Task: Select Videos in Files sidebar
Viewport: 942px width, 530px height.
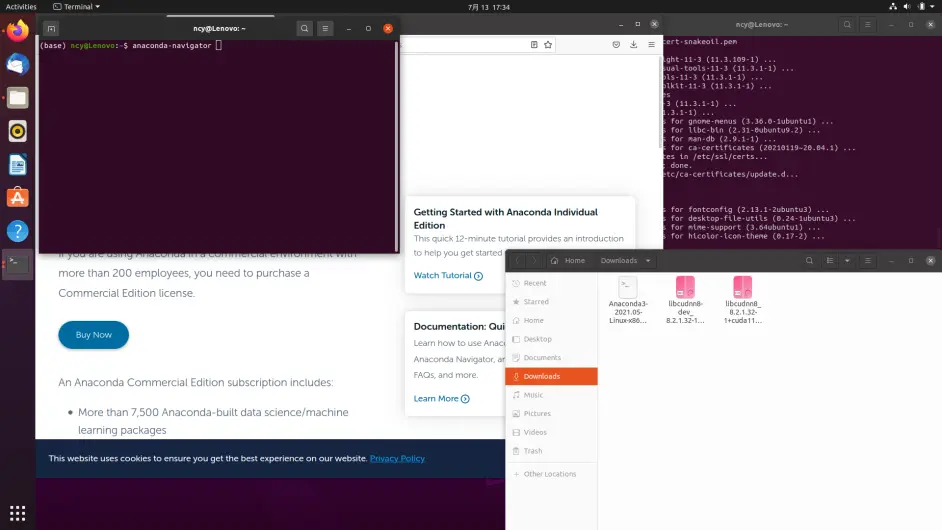Action: (552, 432)
